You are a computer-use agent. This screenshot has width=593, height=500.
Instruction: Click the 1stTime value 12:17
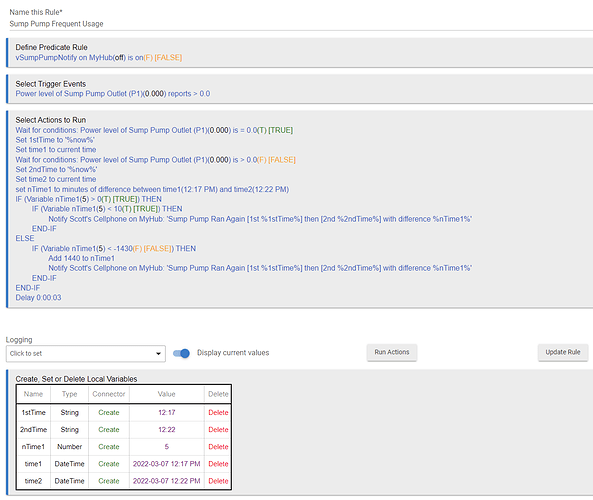tap(167, 413)
